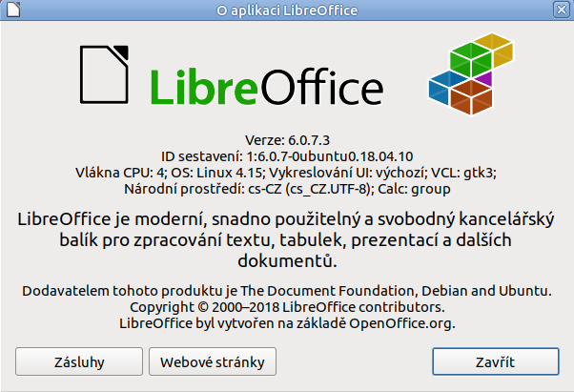
Task: Click the ID sestavení build line
Action: click(286, 155)
